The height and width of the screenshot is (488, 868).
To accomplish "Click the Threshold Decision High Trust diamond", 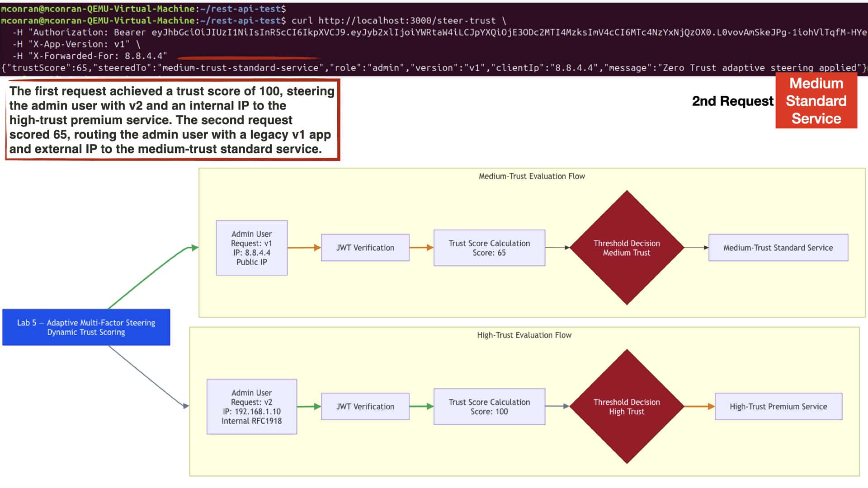I will 627,407.
